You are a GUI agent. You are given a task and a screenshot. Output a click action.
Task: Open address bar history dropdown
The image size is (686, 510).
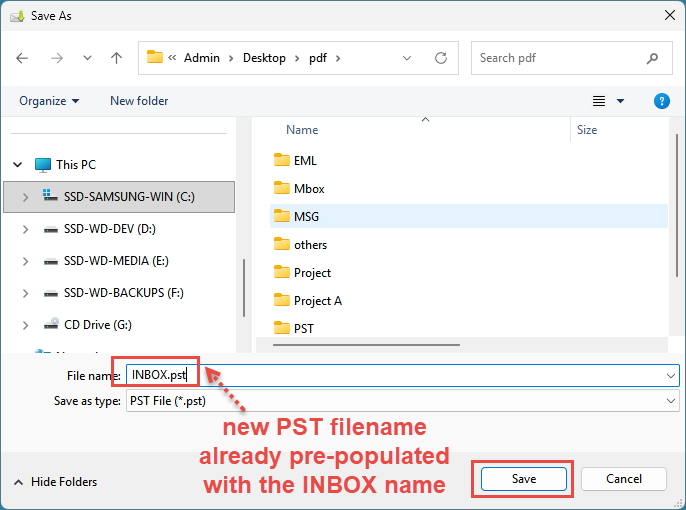407,58
